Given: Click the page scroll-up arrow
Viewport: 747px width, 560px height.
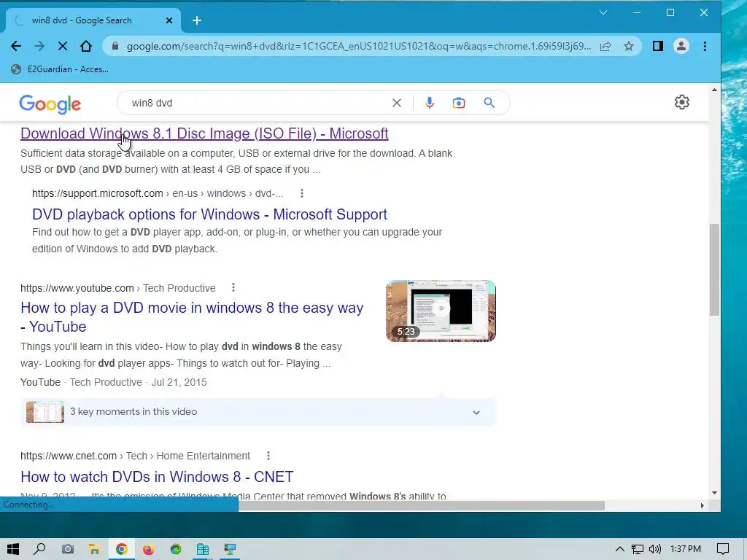Looking at the screenshot, I should (714, 90).
